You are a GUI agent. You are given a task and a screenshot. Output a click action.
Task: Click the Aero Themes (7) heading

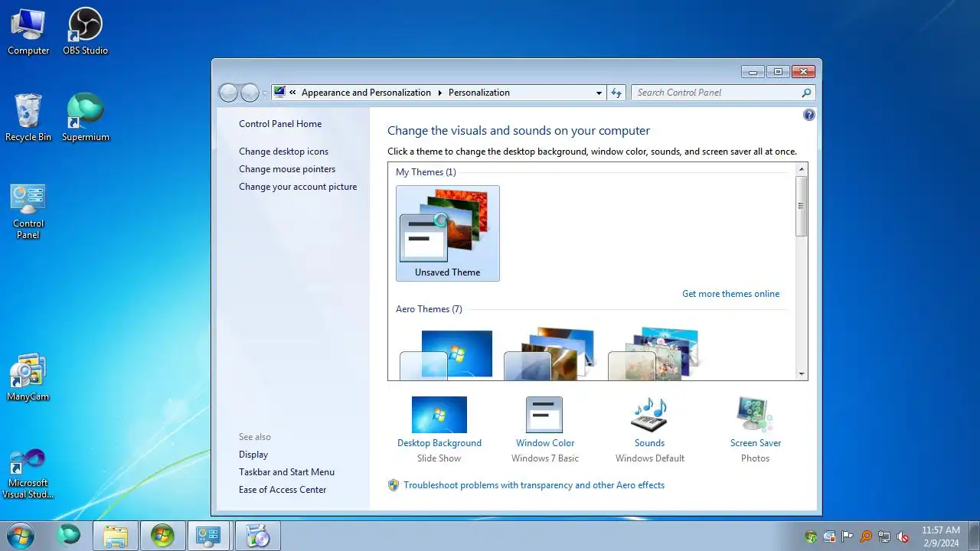click(429, 309)
